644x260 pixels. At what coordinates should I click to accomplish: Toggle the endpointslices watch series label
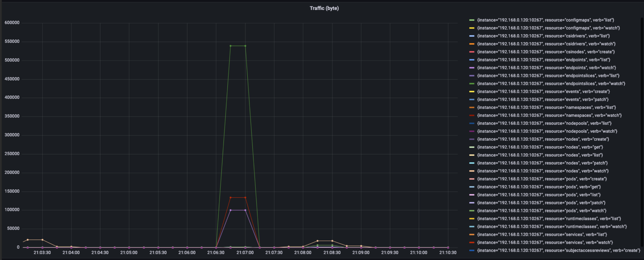pyautogui.click(x=551, y=84)
